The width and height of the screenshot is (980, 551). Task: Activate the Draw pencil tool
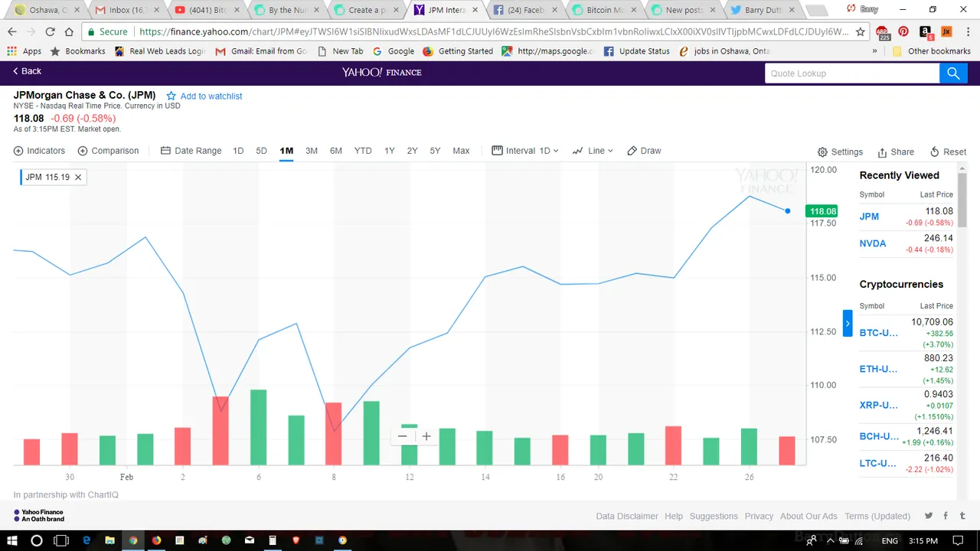click(644, 151)
